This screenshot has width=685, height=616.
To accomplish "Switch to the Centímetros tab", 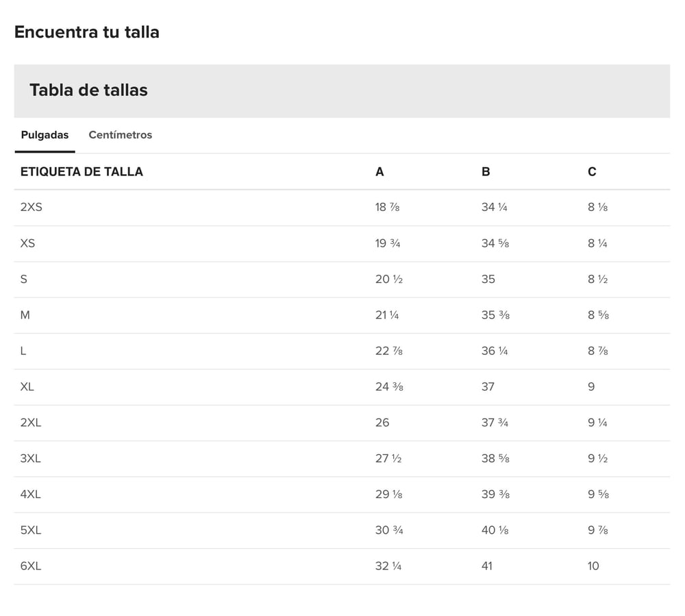I will pos(120,135).
